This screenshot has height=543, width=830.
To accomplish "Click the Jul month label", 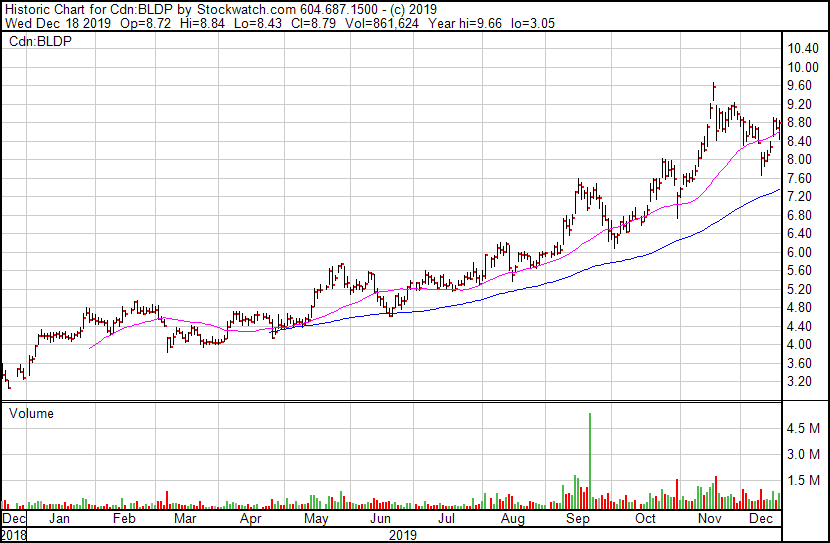I will (x=446, y=519).
